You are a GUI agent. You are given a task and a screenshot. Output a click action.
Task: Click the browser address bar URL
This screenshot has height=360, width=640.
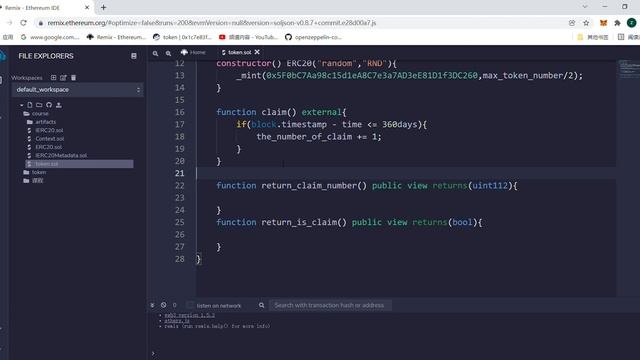tap(211, 23)
